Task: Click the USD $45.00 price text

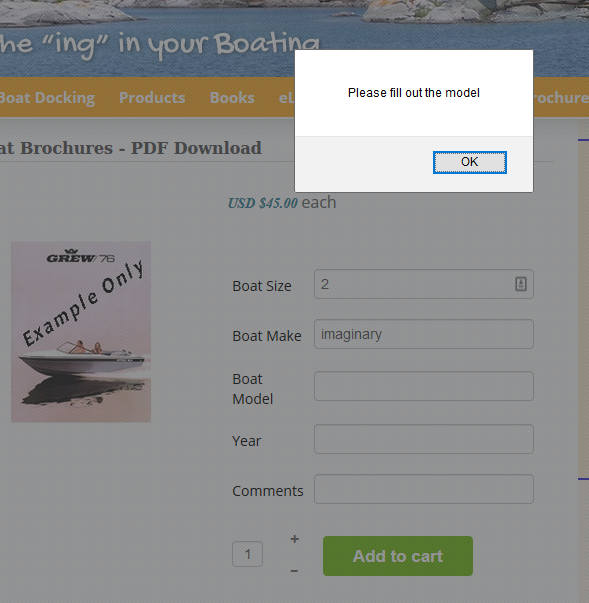Action: [x=263, y=203]
